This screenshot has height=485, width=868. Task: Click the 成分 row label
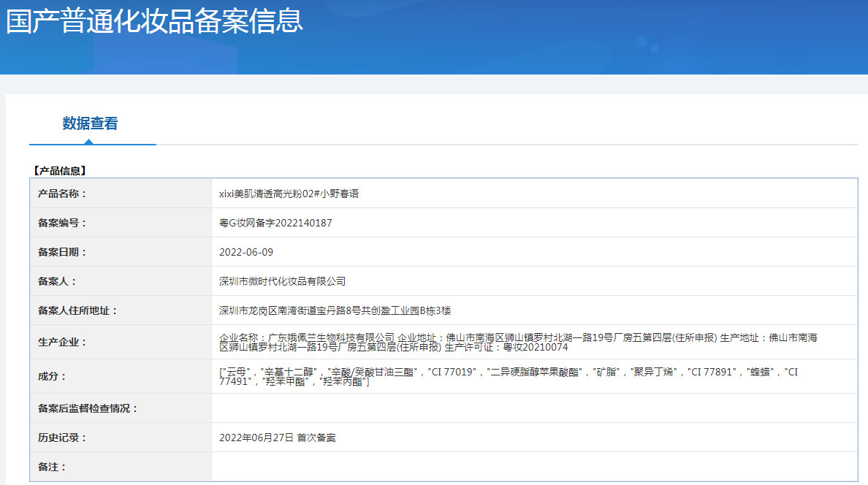point(52,376)
